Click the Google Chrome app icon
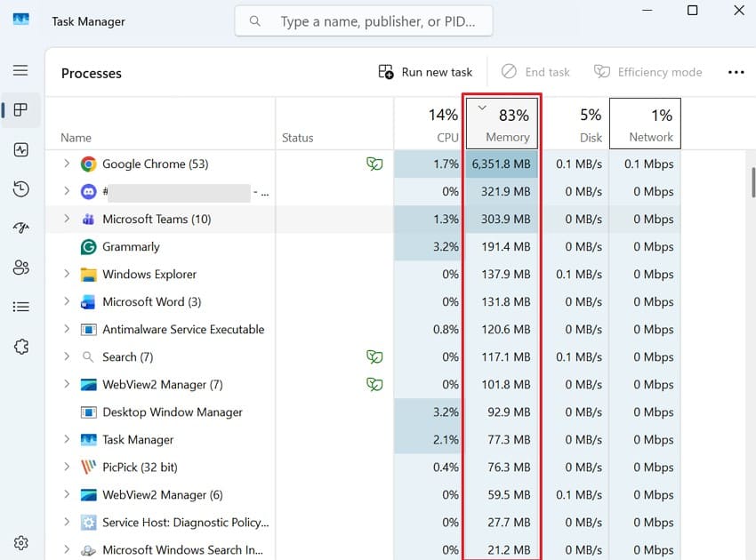The image size is (756, 560). tap(88, 164)
